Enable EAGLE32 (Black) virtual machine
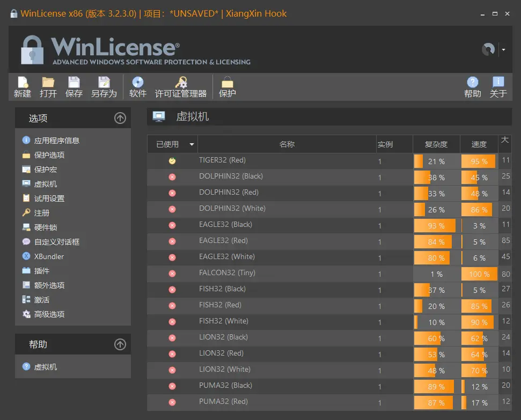Image resolution: width=521 pixels, height=420 pixels. point(172,225)
